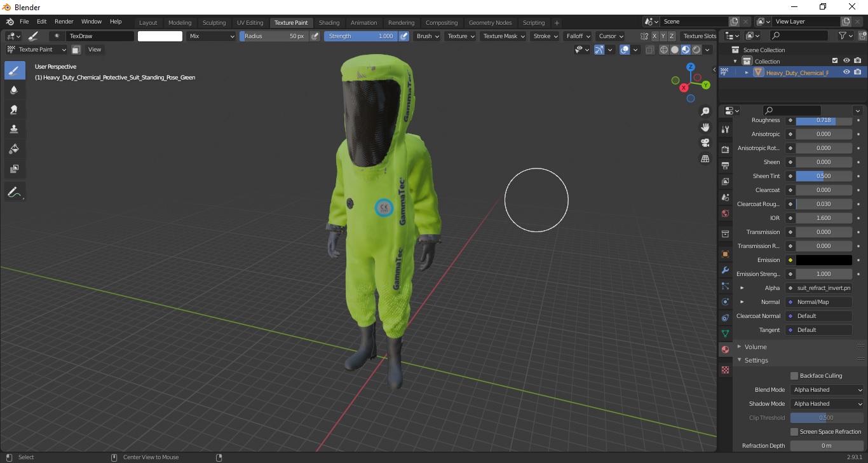Open the Blend Mode Alpha Hashed dropdown

click(x=828, y=390)
